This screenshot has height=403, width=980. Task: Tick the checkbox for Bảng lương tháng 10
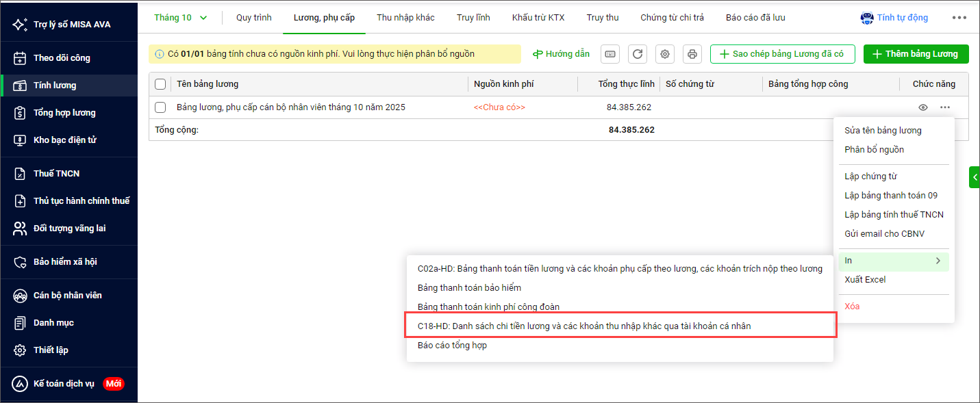click(x=160, y=107)
